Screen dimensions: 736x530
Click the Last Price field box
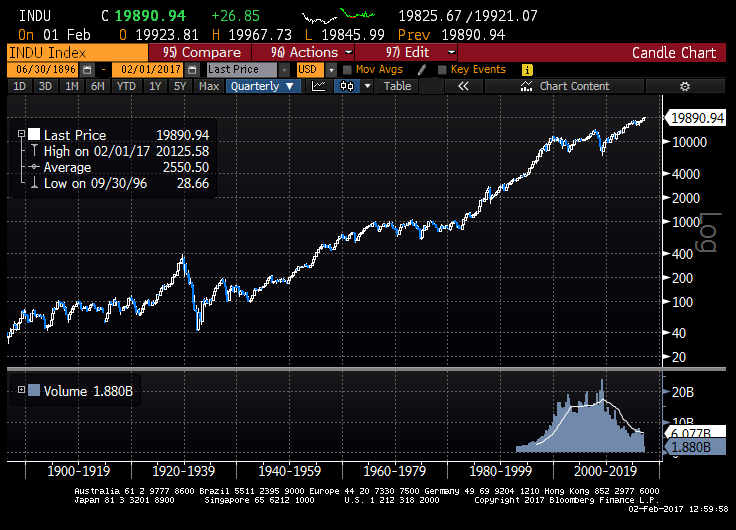point(242,69)
